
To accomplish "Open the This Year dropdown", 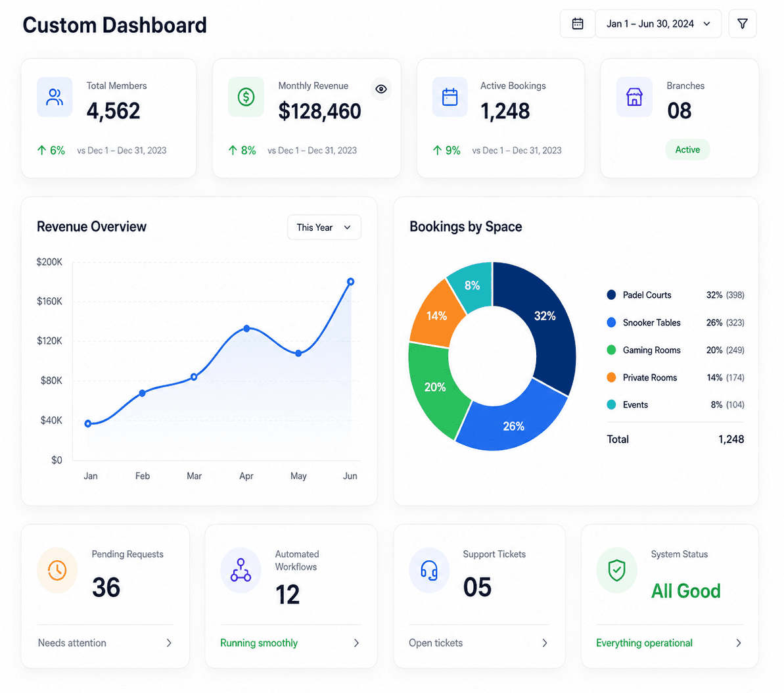I will click(324, 227).
